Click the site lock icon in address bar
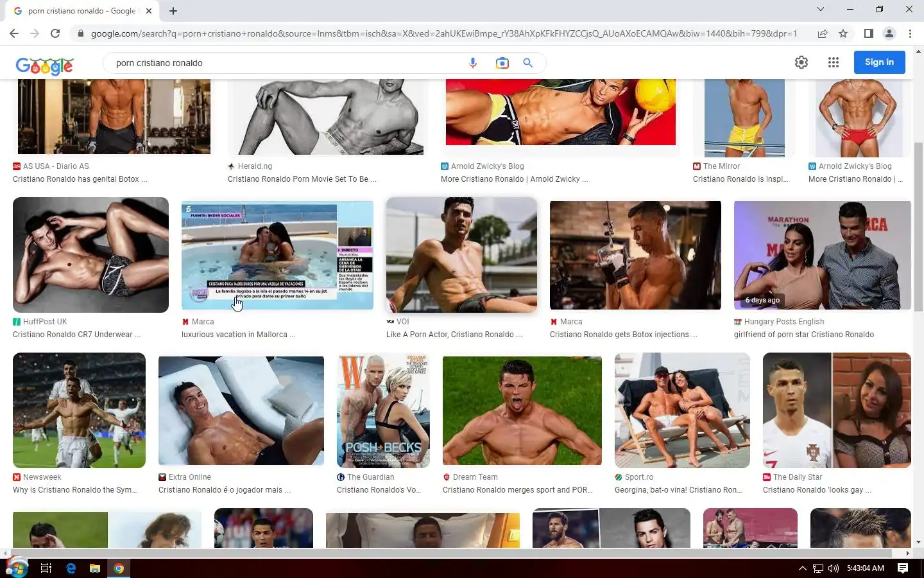The width and height of the screenshot is (924, 578). 80,33
